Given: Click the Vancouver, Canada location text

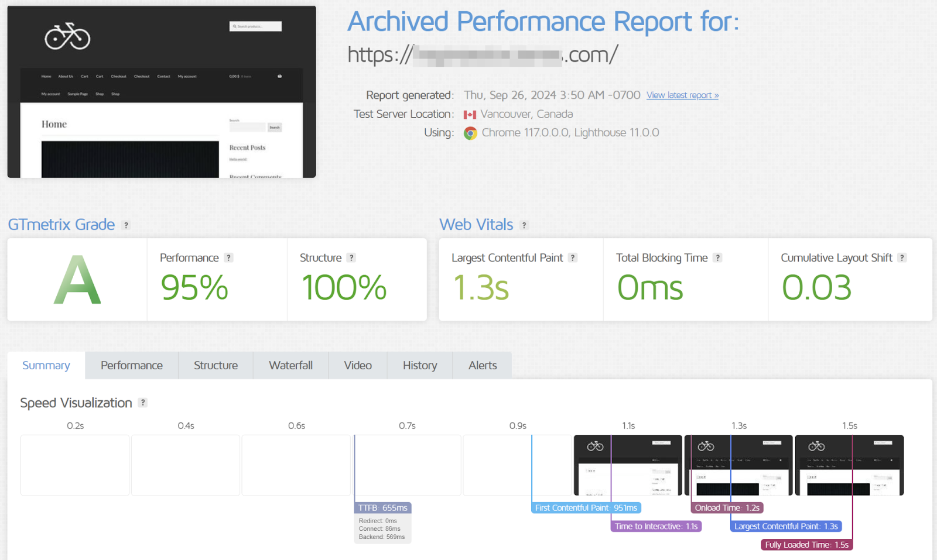Looking at the screenshot, I should 526,114.
